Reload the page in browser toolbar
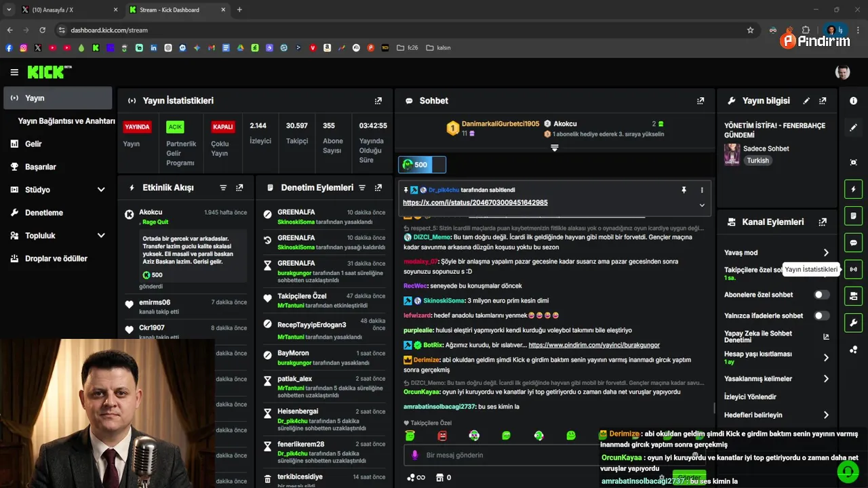Screen dimensions: 868x488 42,30
